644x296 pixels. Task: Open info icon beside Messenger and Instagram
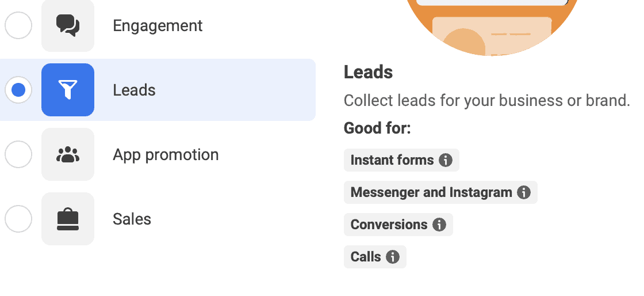pyautogui.click(x=524, y=192)
